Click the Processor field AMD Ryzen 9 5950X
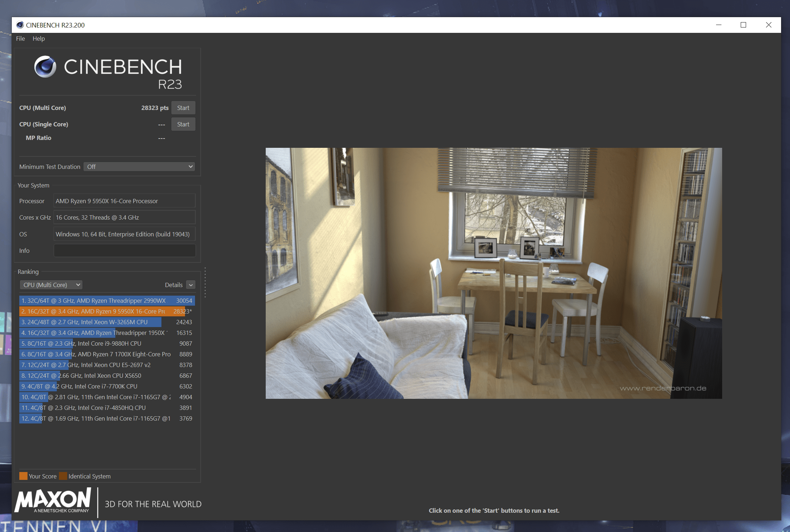 [125, 201]
